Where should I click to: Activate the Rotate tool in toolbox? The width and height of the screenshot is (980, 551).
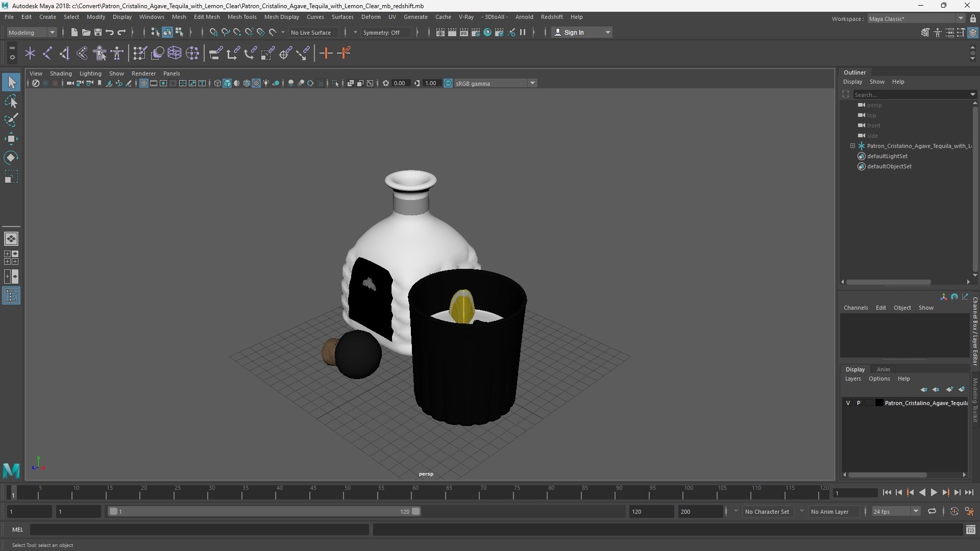pos(11,158)
